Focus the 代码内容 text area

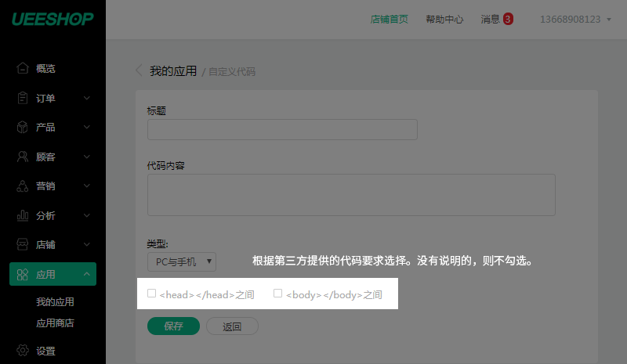(x=351, y=195)
